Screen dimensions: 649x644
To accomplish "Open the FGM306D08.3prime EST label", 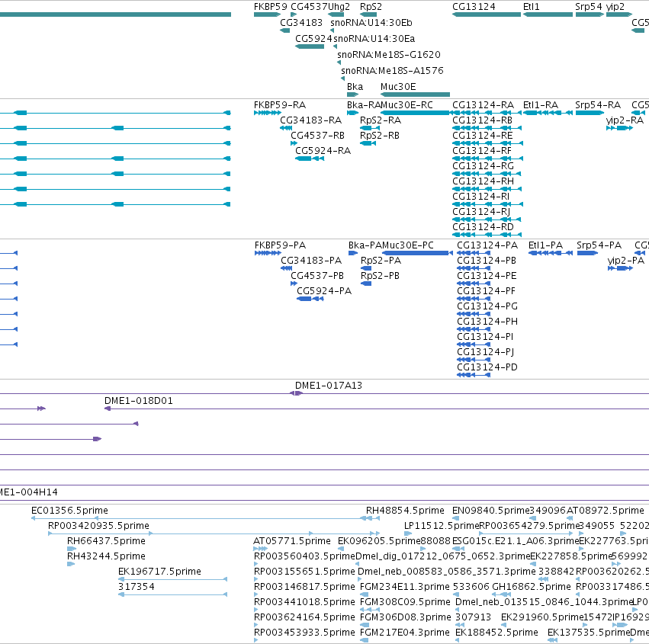I will (406, 617).
